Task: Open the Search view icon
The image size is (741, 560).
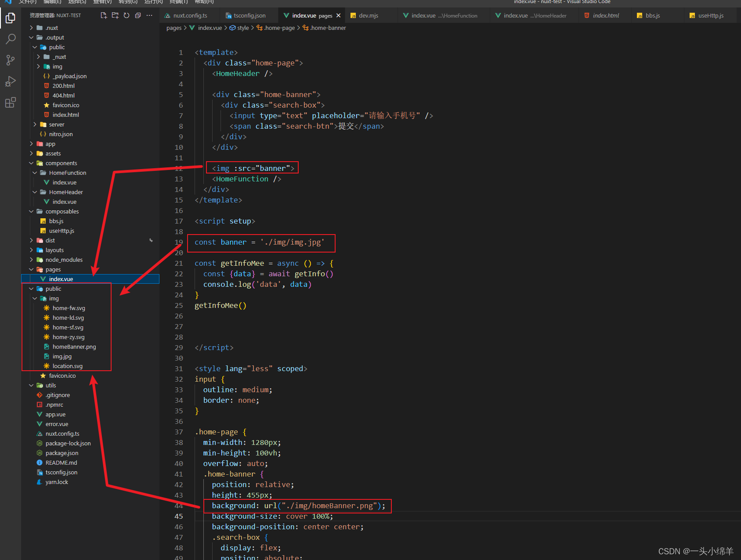Action: tap(10, 39)
